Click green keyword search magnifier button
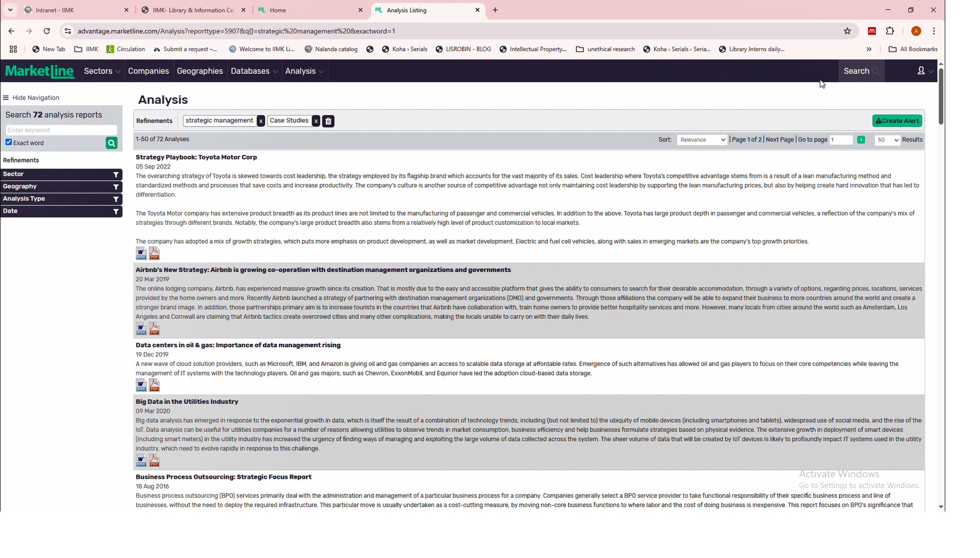This screenshot has width=980, height=558. tap(111, 144)
